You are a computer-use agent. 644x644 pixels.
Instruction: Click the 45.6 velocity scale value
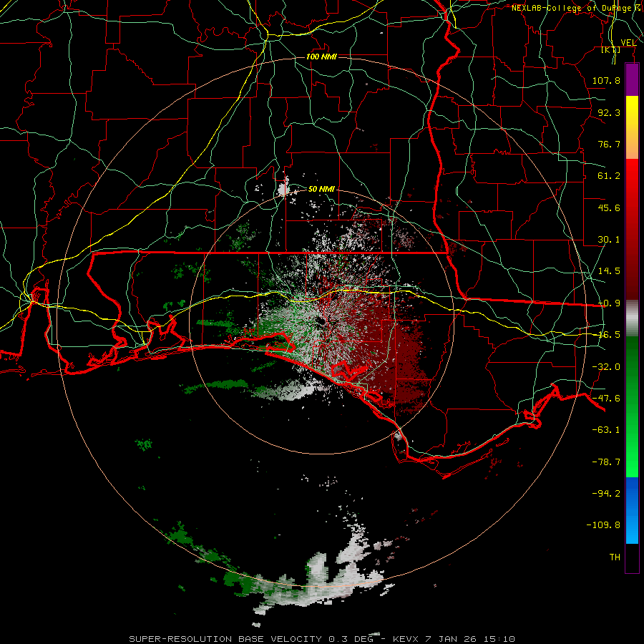pos(609,208)
